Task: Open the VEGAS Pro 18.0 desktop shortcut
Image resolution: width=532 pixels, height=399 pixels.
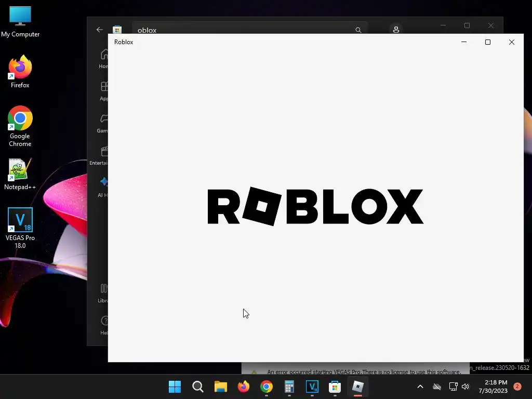Action: pyautogui.click(x=20, y=228)
